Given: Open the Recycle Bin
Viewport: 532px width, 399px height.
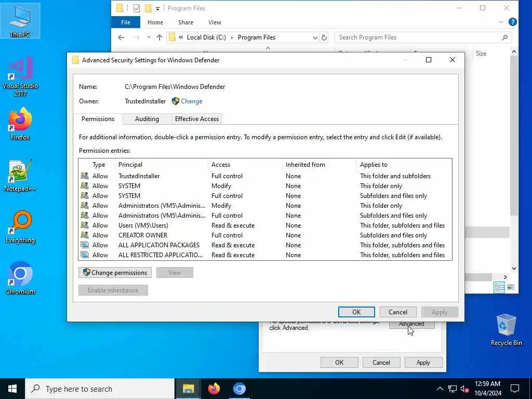Looking at the screenshot, I should 506,330.
